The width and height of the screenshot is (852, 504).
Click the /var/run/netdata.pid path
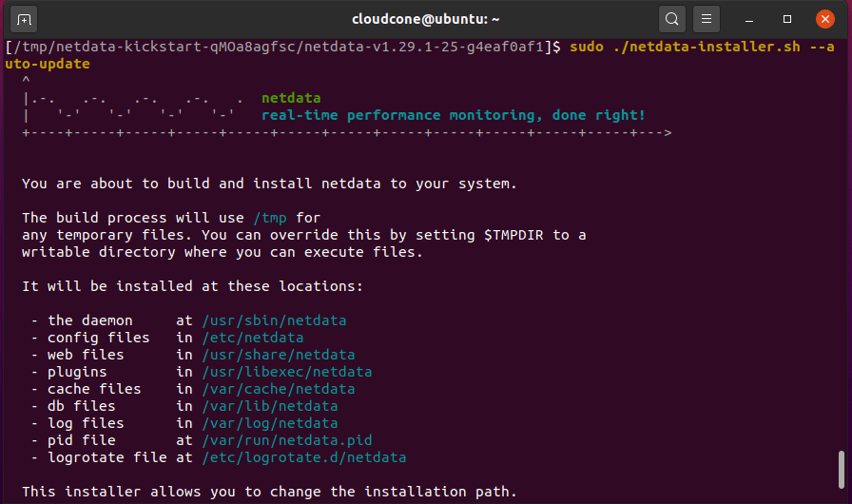click(287, 440)
